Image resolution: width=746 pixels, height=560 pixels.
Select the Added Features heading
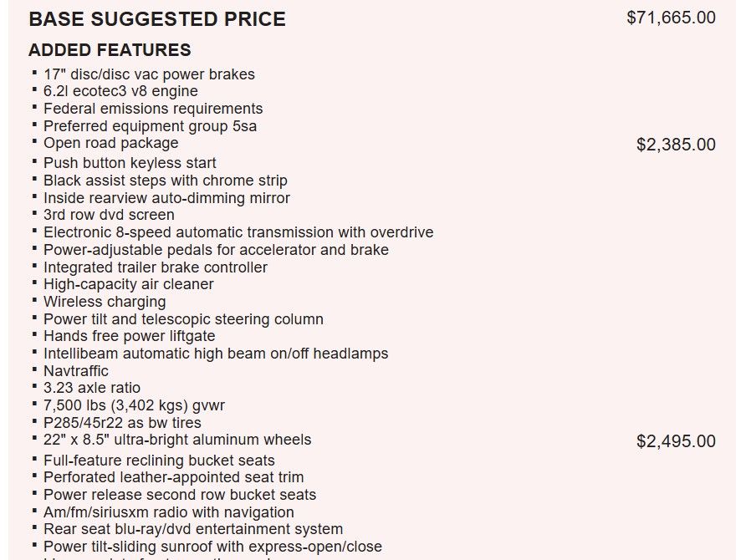[110, 50]
